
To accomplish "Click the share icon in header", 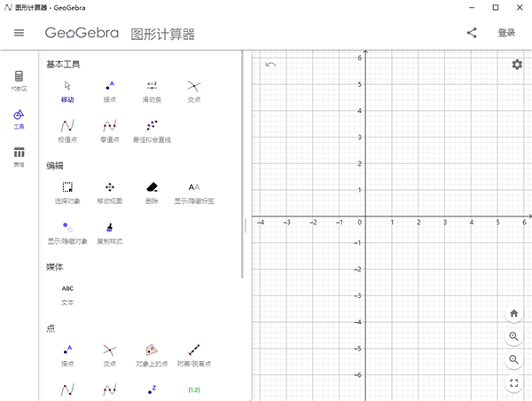I will [x=472, y=33].
